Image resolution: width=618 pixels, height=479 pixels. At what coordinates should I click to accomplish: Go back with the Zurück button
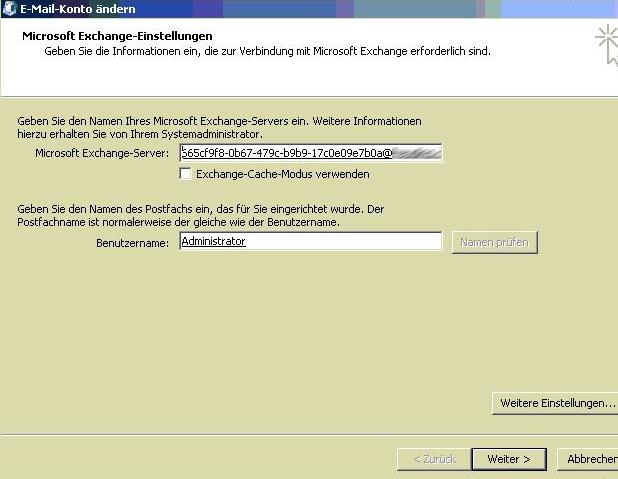[434, 459]
